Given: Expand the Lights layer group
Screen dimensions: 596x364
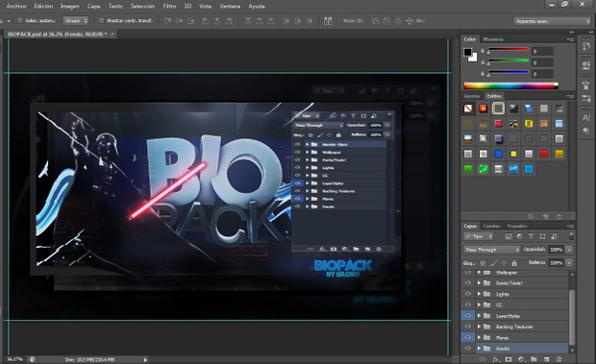Looking at the screenshot, I should tap(480, 294).
